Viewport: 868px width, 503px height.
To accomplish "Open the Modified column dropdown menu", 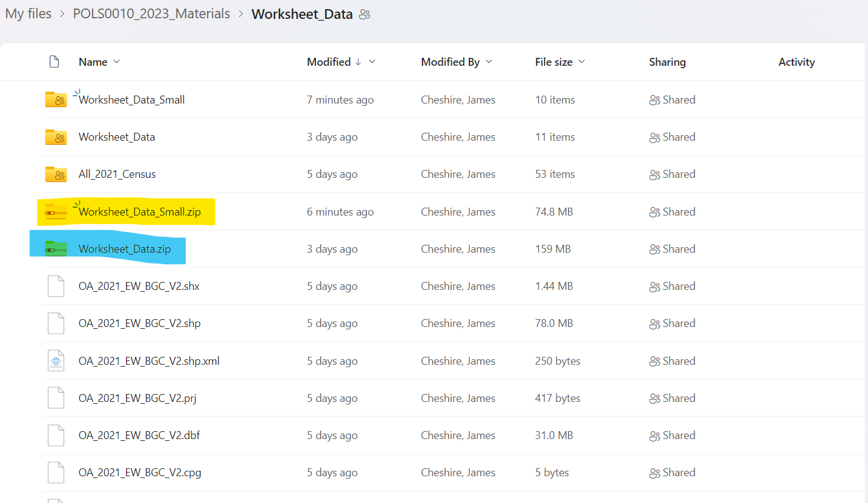I will (373, 62).
